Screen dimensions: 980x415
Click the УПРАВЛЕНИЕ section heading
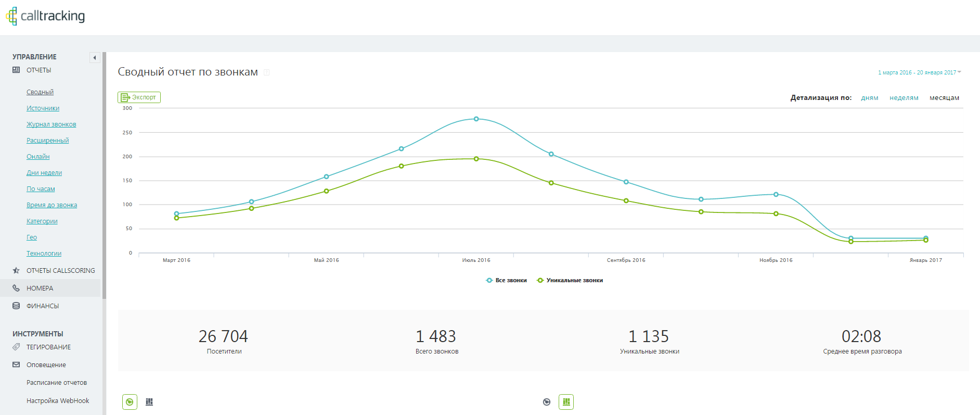tap(34, 57)
